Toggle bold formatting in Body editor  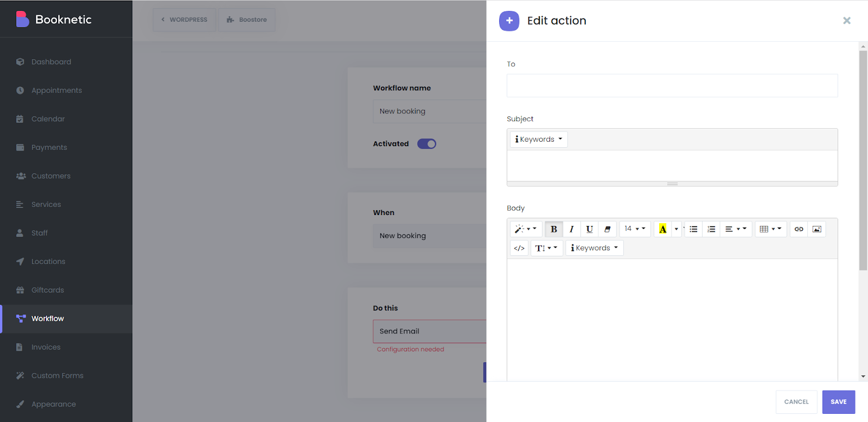pos(554,229)
